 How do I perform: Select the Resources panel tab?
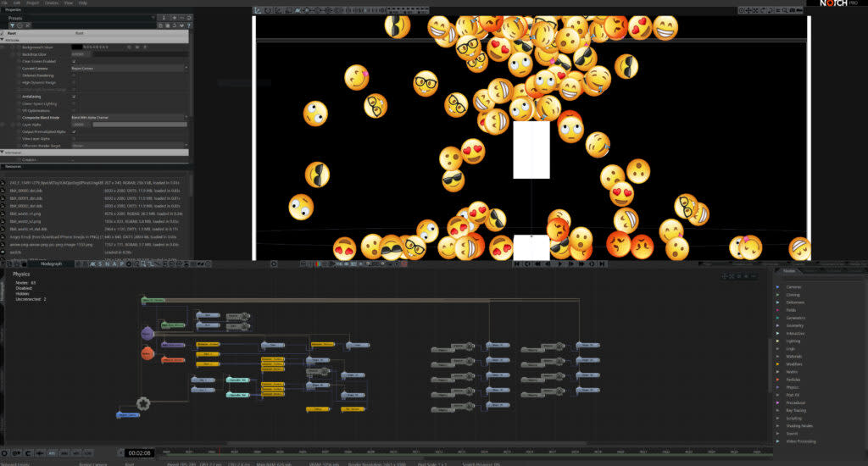pyautogui.click(x=14, y=167)
